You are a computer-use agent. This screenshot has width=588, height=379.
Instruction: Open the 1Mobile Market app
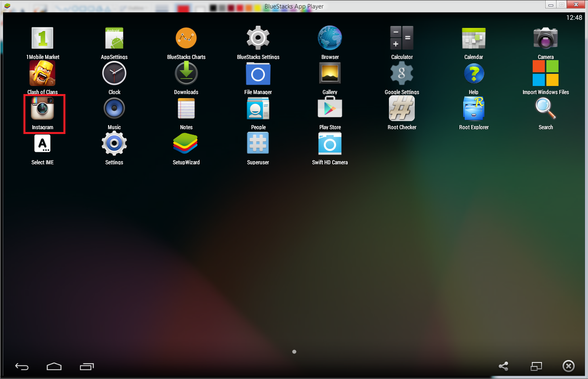[x=42, y=38]
